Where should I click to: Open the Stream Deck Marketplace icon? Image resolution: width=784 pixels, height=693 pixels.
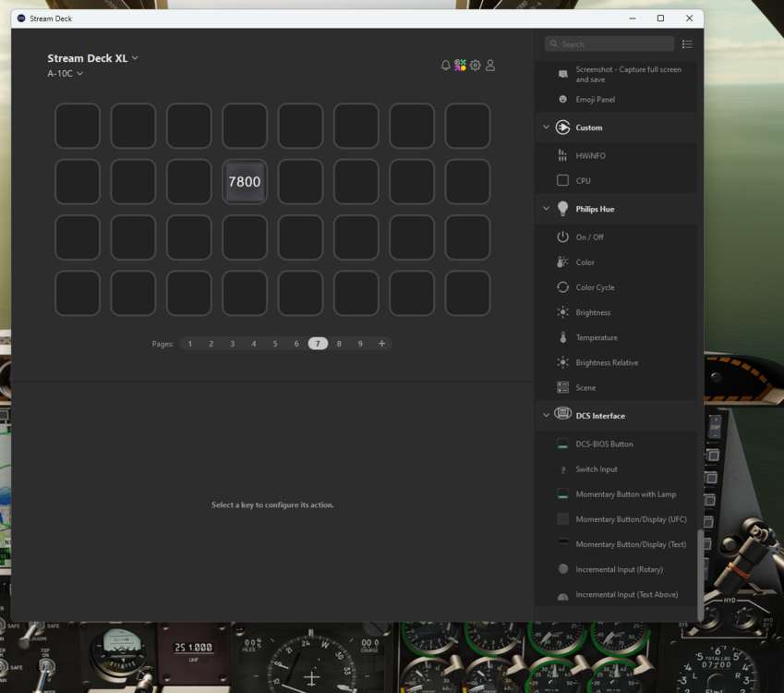pyautogui.click(x=460, y=65)
